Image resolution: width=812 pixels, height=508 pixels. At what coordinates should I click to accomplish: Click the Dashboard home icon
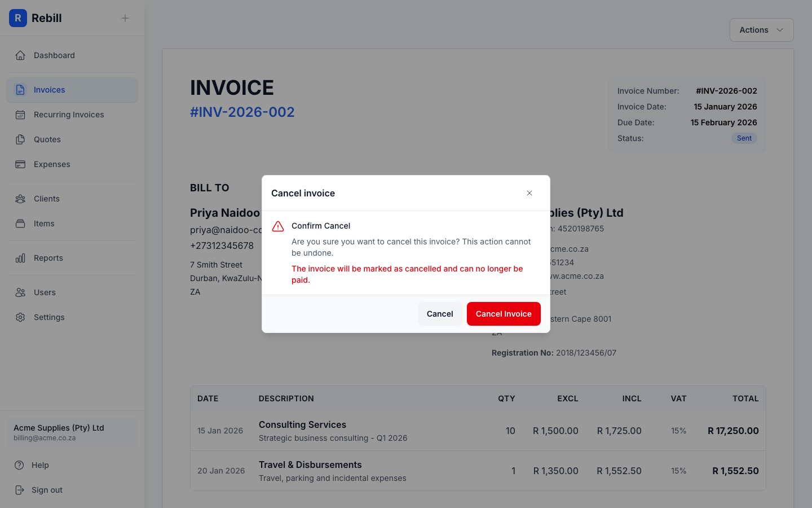20,55
